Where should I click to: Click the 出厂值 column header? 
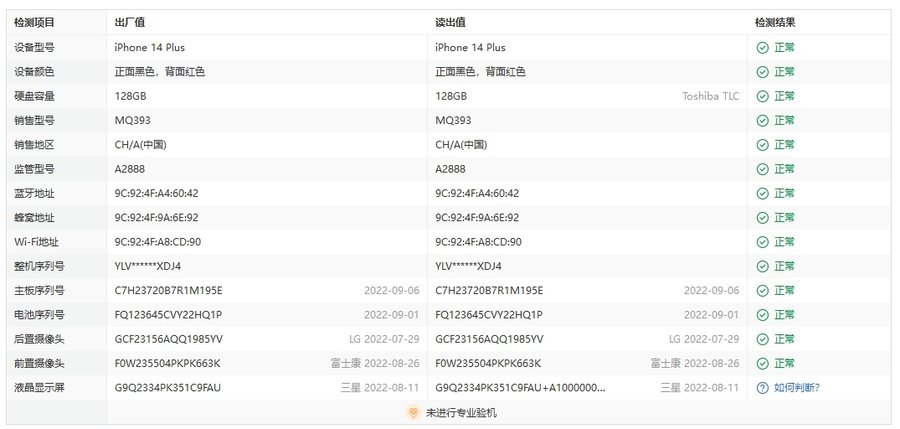pos(130,23)
